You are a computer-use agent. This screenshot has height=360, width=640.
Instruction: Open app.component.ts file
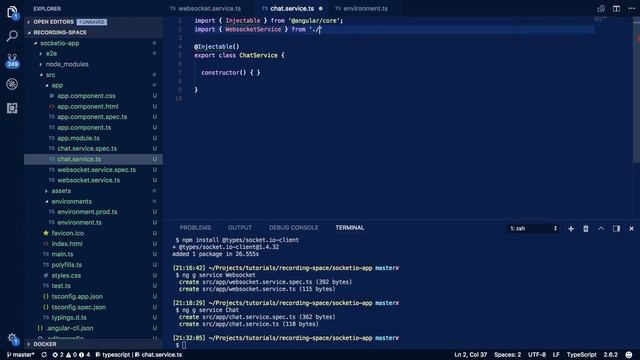pos(84,127)
